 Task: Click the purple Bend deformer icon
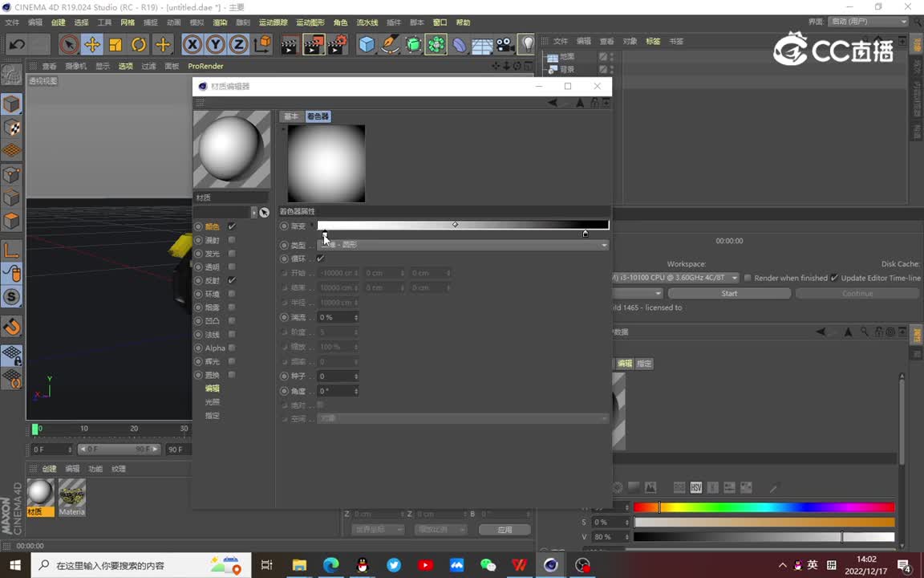point(459,45)
